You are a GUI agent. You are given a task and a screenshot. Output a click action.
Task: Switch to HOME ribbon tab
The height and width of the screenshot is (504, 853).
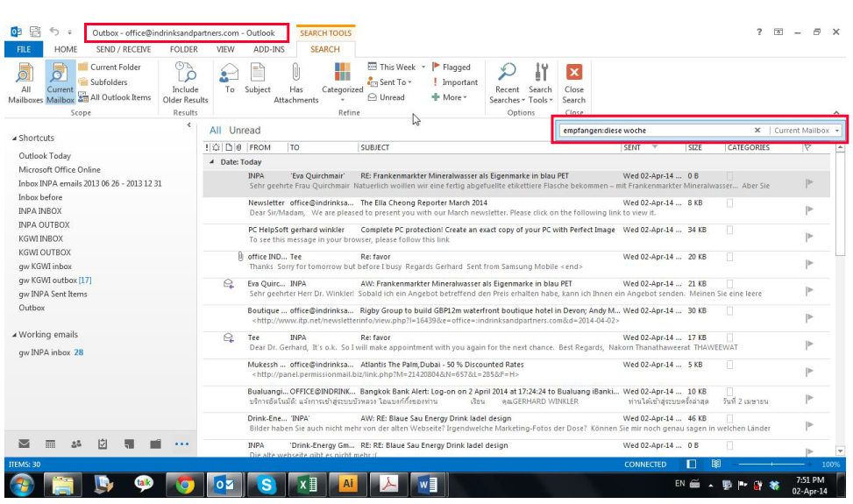(x=66, y=49)
